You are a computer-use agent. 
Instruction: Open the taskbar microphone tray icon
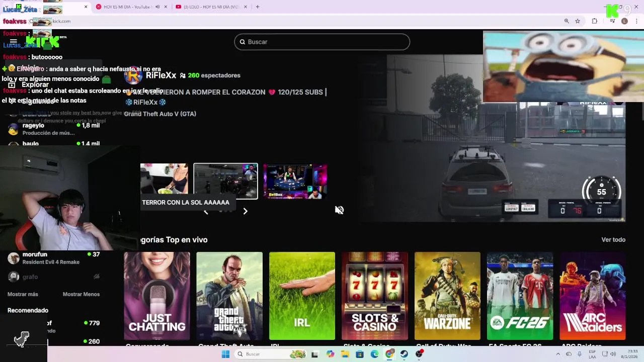coord(580,354)
